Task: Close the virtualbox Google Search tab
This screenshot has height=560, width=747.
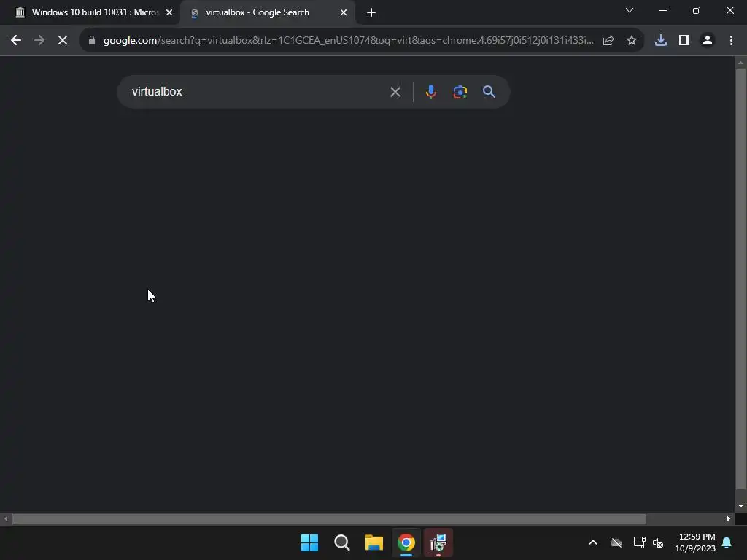Action: tap(344, 13)
